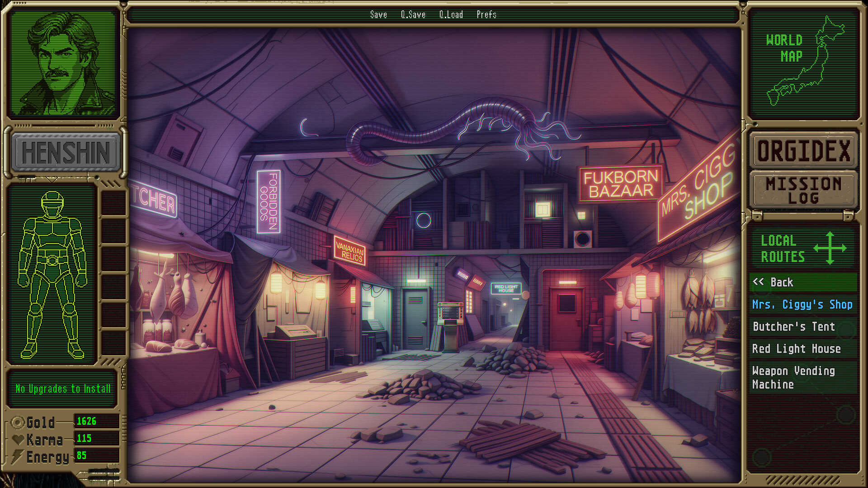Activate the HENSHIN button
Viewport: 868px width, 488px height.
tap(66, 153)
